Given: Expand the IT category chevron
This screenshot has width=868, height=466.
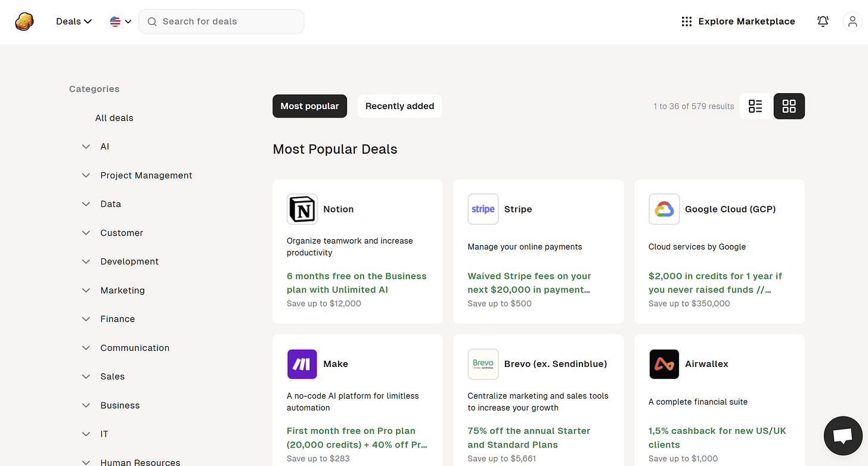Looking at the screenshot, I should coord(86,434).
